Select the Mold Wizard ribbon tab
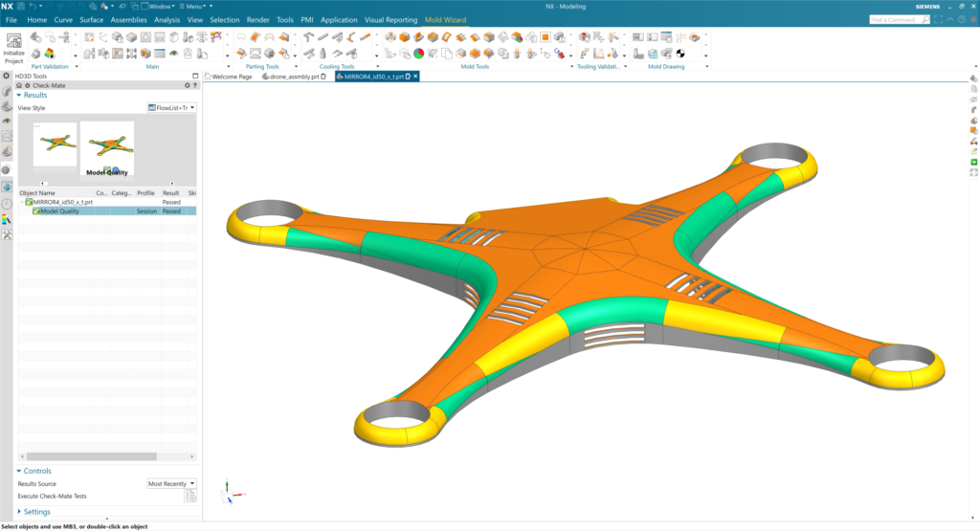The width and height of the screenshot is (980, 531). (x=445, y=20)
